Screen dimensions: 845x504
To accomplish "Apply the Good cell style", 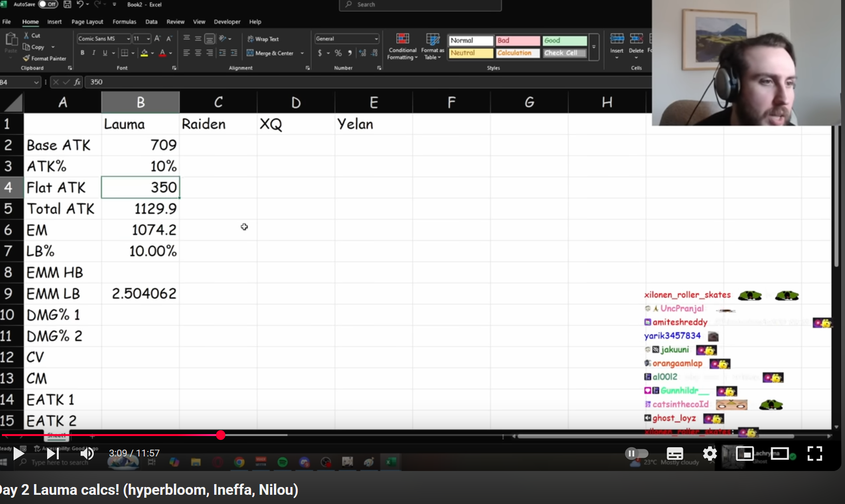I will pos(565,40).
